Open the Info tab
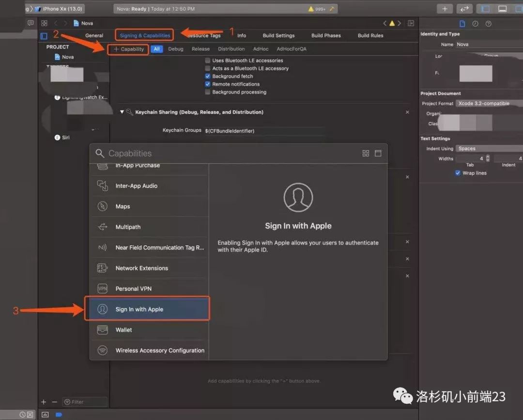The width and height of the screenshot is (523, 420). 242,35
